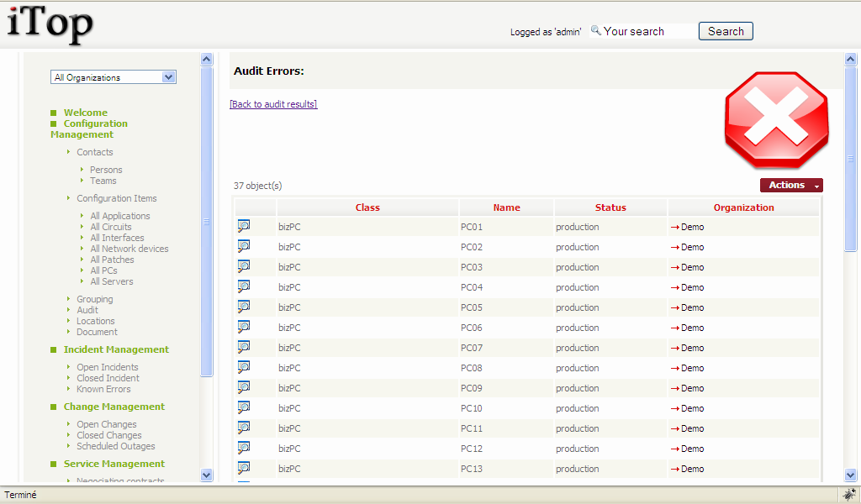The image size is (861, 504).
Task: Open details icon for PC10 row
Action: coord(244,407)
